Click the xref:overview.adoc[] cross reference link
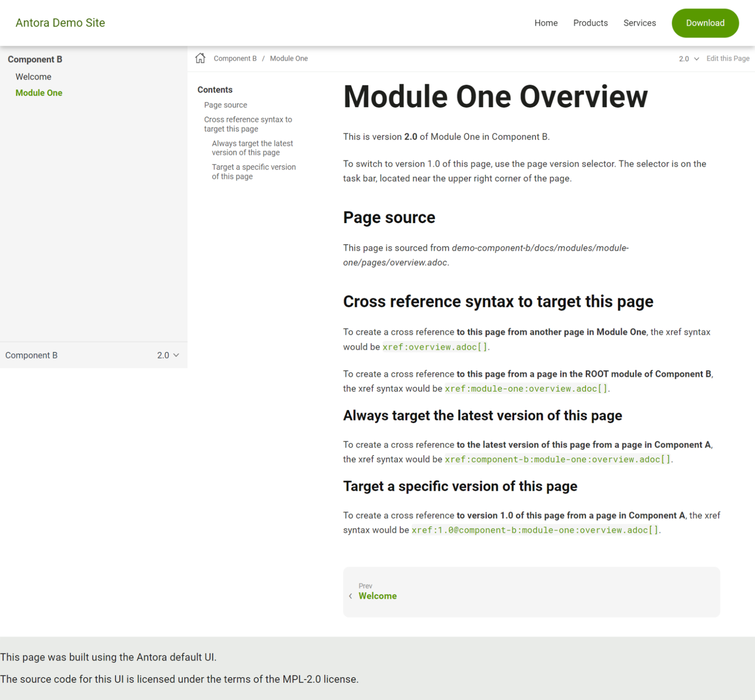755x700 pixels. pos(434,347)
